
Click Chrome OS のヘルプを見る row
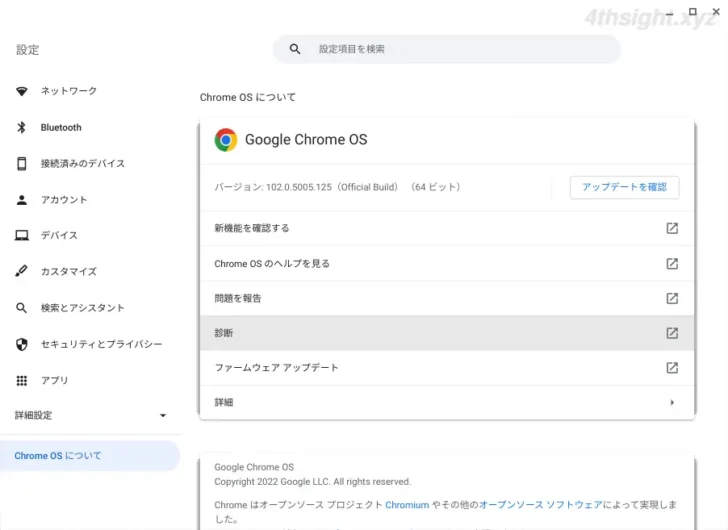447,264
